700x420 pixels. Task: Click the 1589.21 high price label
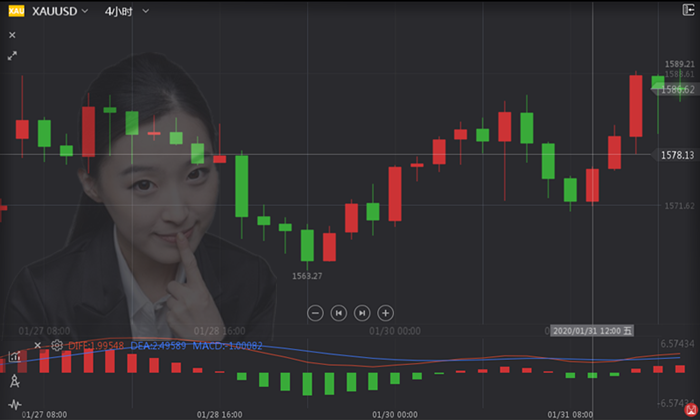click(679, 64)
